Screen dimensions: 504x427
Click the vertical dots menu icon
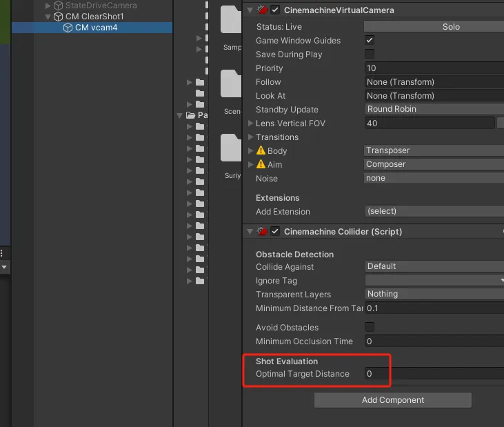tap(1, 253)
